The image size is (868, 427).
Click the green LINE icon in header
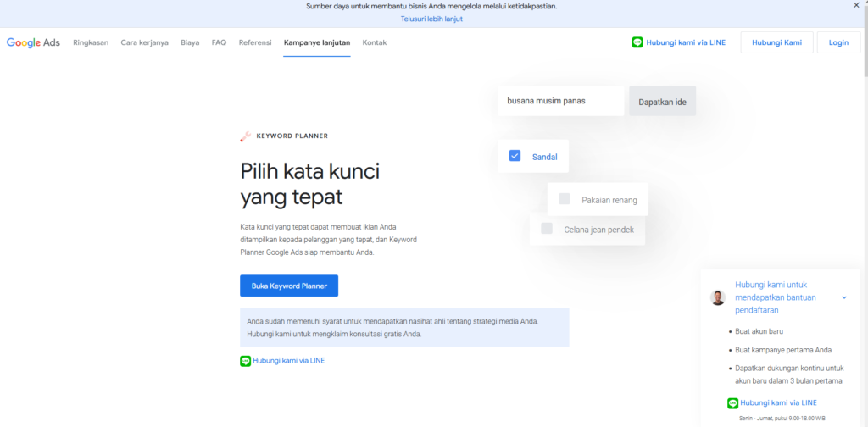[x=637, y=42]
